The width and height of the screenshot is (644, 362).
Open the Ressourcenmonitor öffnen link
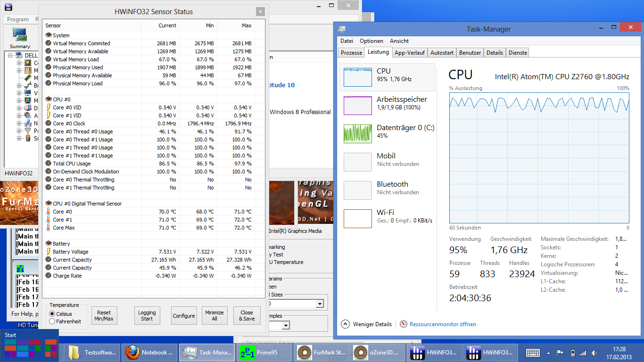(x=443, y=324)
